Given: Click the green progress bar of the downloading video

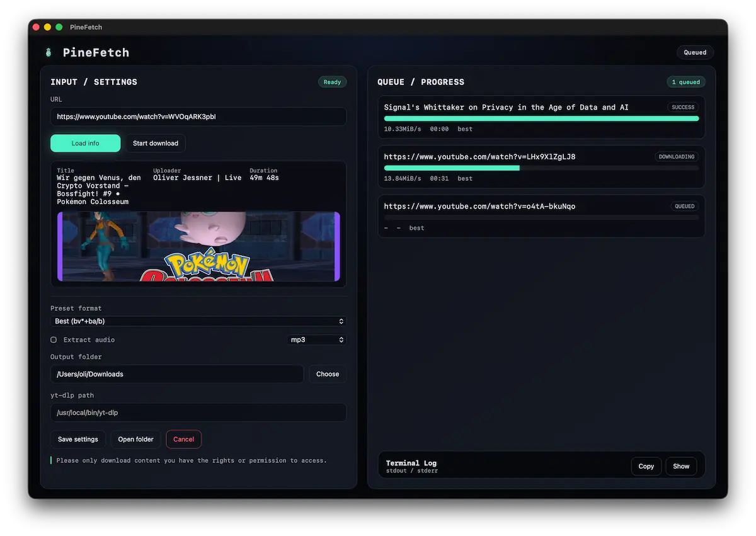Looking at the screenshot, I should (451, 168).
